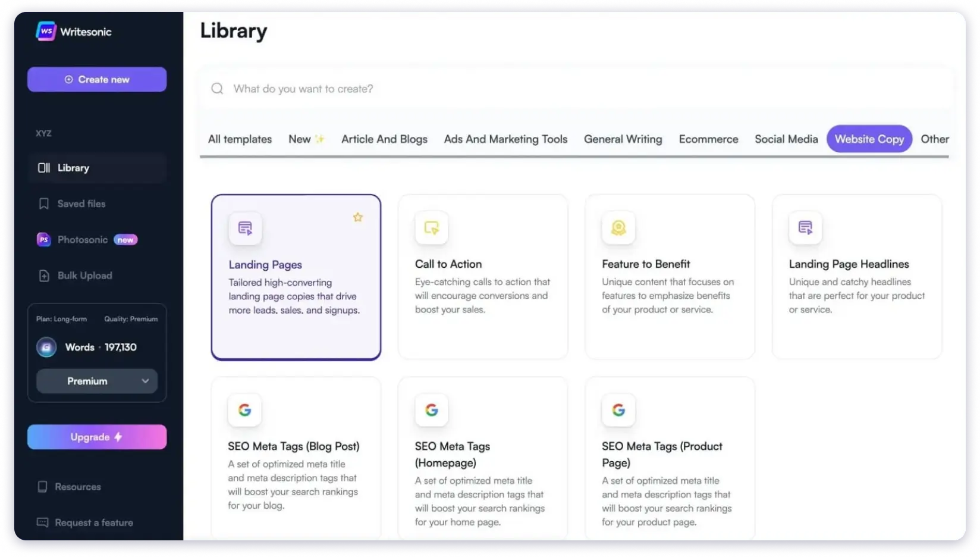The width and height of the screenshot is (980, 557).
Task: Select the Feature to Benefit badge icon
Action: 618,228
